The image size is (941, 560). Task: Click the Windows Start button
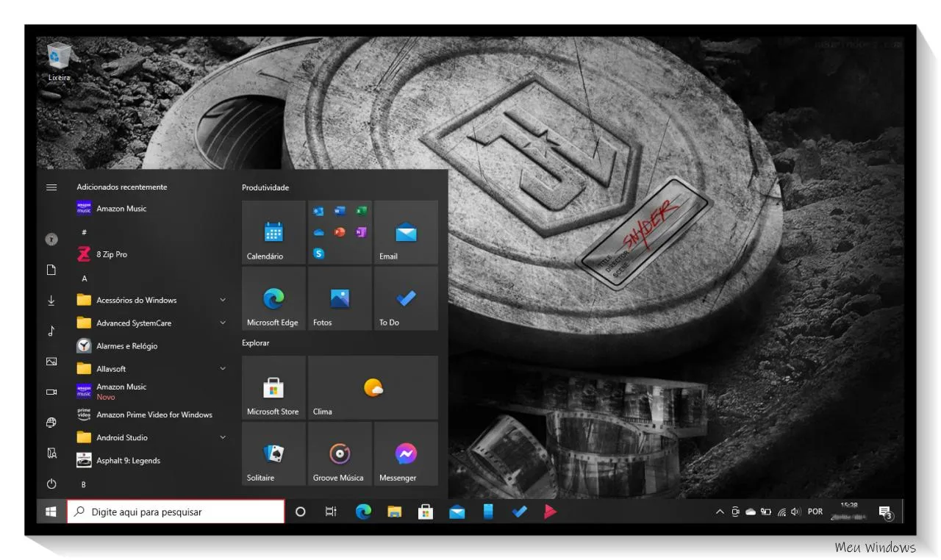[x=51, y=512]
